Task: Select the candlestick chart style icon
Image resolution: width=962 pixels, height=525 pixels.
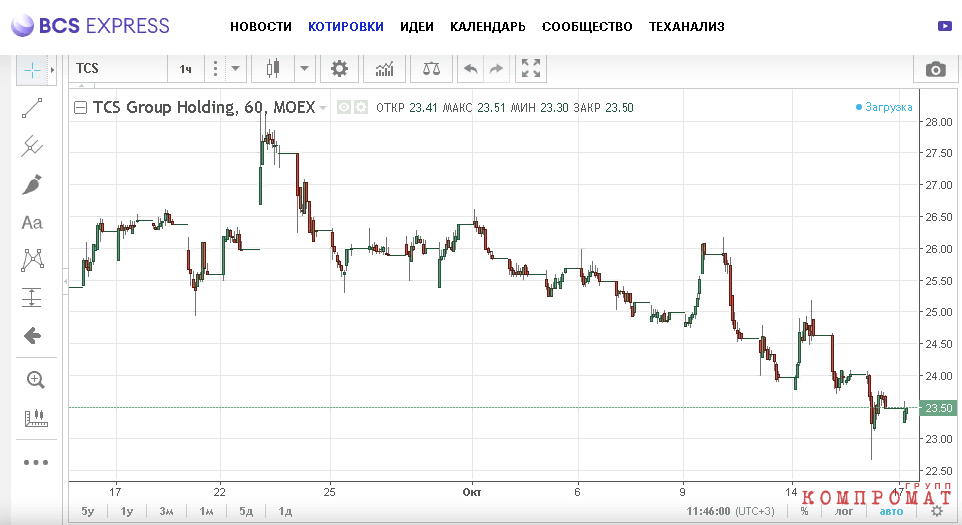Action: tap(274, 69)
